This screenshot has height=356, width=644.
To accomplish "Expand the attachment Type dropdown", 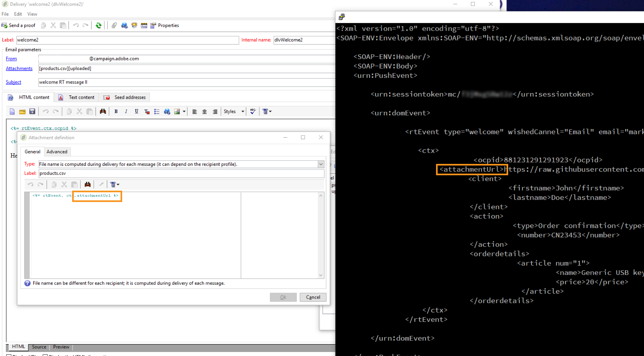I will pyautogui.click(x=321, y=164).
